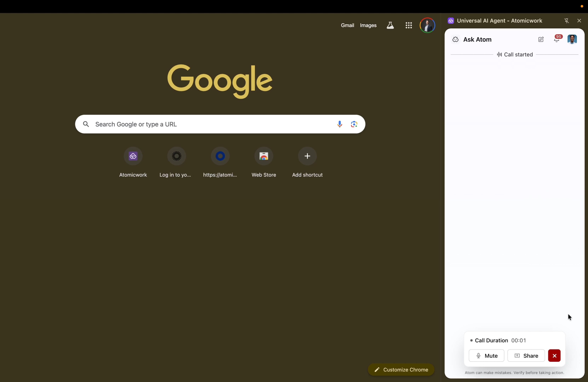The height and width of the screenshot is (382, 588).
Task: Search by image with Lens icon
Action: (354, 124)
